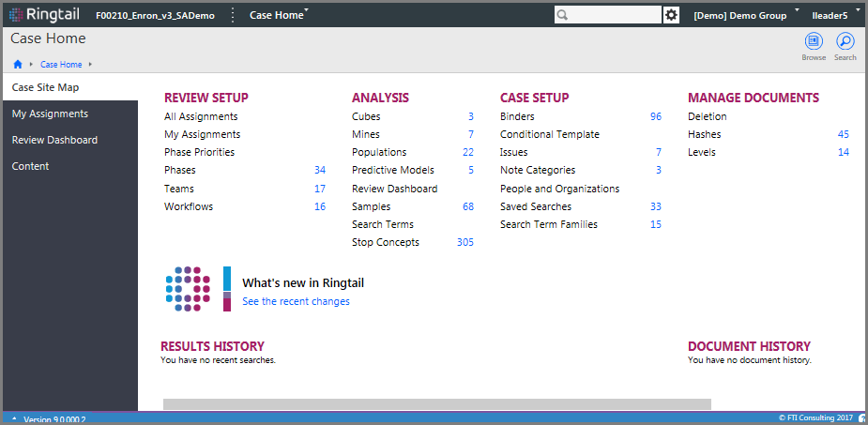Open the Samples link

pos(372,206)
